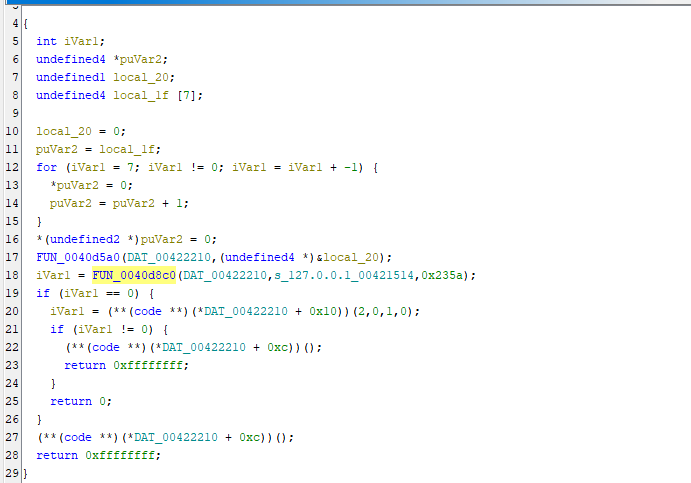691x483 pixels.
Task: Click the iVar1 declaration on line 5
Action: pos(82,41)
